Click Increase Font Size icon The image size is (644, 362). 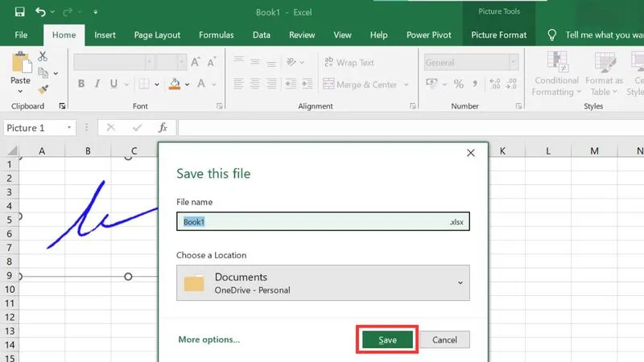click(x=195, y=63)
